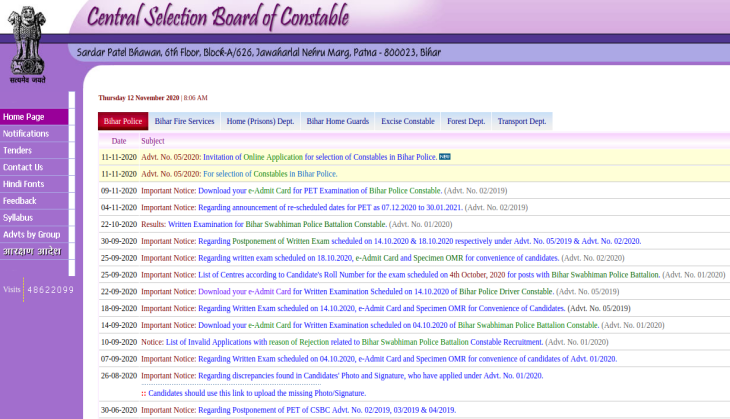Switch to Excise Constable tab
This screenshot has width=730, height=419.
point(408,121)
